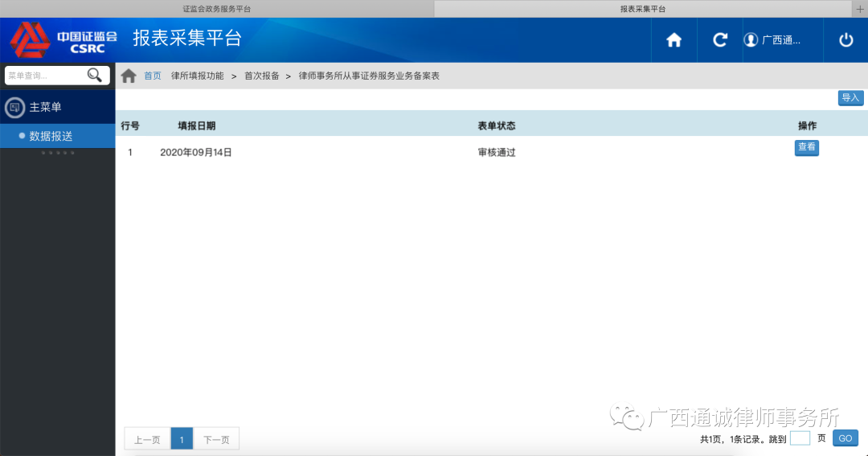This screenshot has width=868, height=456.
Task: Click the 主菜单 main menu icon
Action: pyautogui.click(x=15, y=107)
